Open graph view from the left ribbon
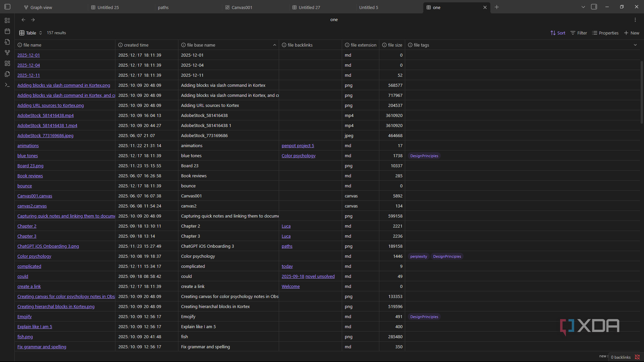Image resolution: width=644 pixels, height=362 pixels. 7,52
